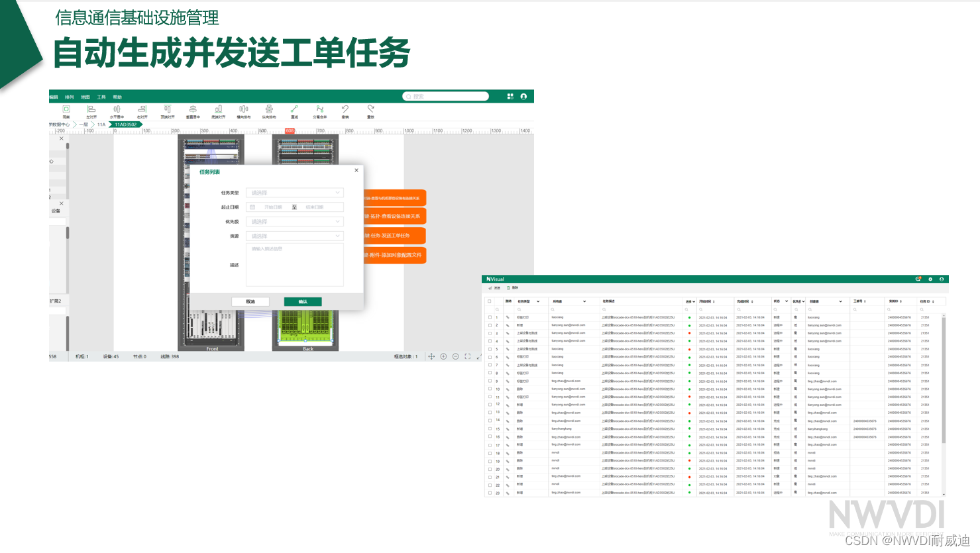This screenshot has width=980, height=553.
Task: Open the 工具 menu
Action: [102, 96]
